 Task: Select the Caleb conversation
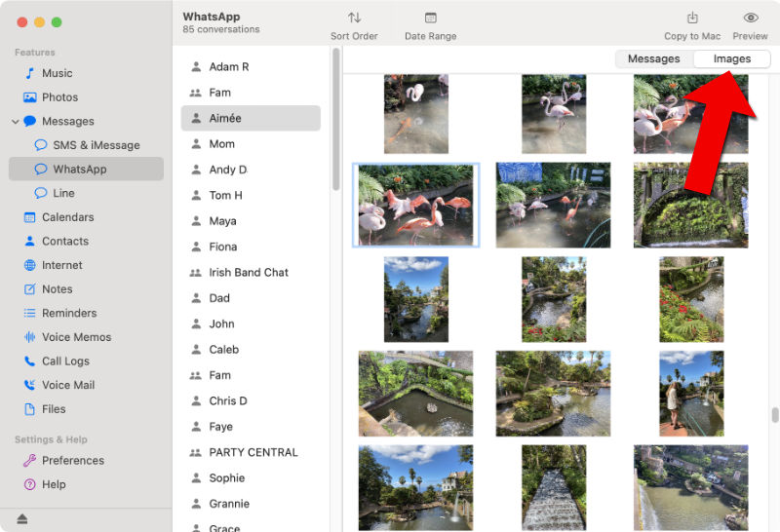click(251, 349)
